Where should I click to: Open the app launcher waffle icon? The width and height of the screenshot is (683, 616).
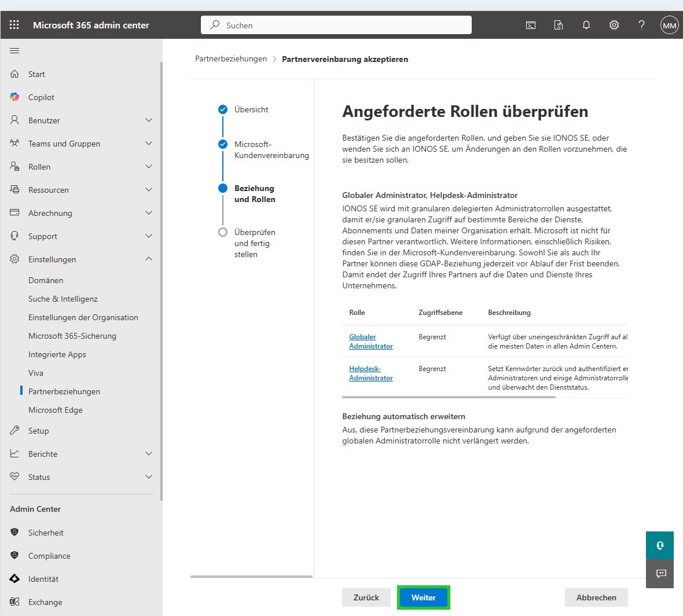14,25
